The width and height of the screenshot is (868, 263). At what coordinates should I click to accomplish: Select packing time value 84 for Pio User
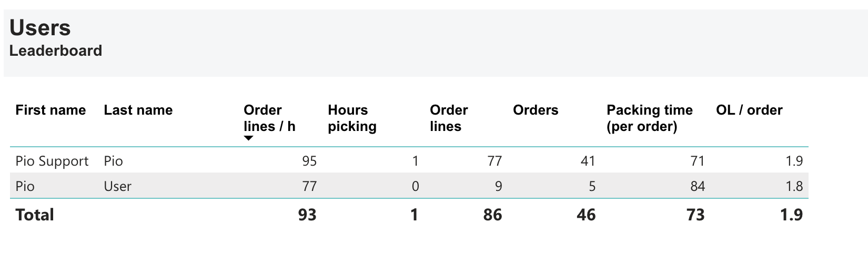pos(697,186)
